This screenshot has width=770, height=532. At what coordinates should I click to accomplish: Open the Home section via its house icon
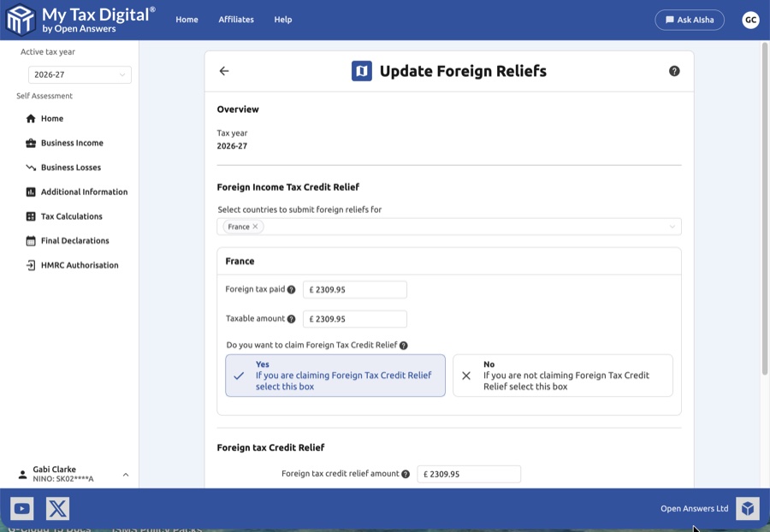coord(32,118)
